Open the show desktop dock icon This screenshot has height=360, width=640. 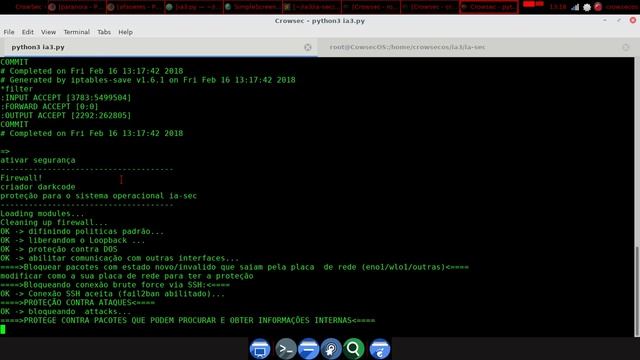click(260, 349)
